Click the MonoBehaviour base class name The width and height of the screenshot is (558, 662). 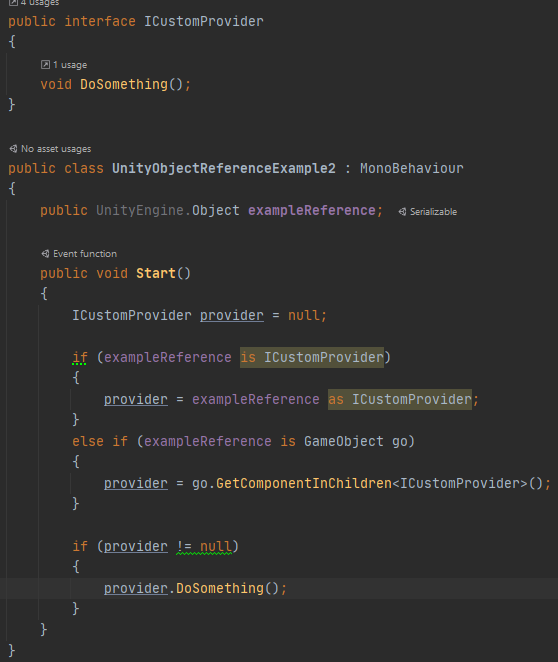click(x=412, y=168)
